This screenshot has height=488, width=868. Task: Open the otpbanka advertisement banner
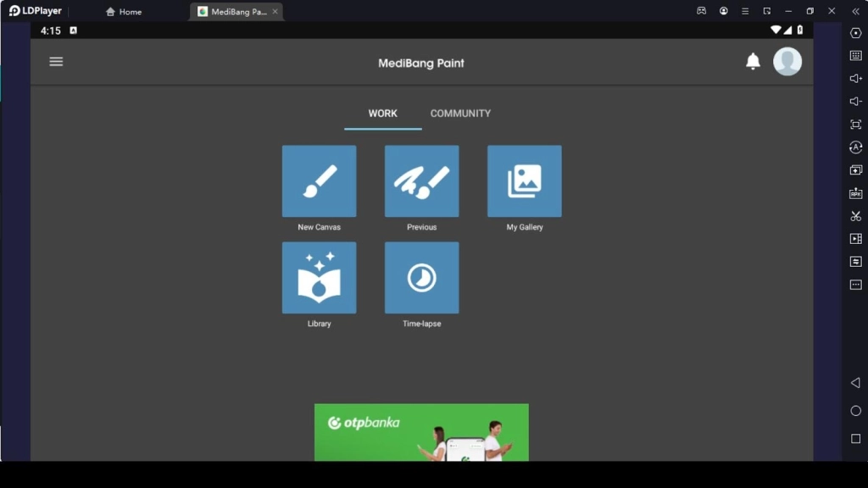[421, 432]
